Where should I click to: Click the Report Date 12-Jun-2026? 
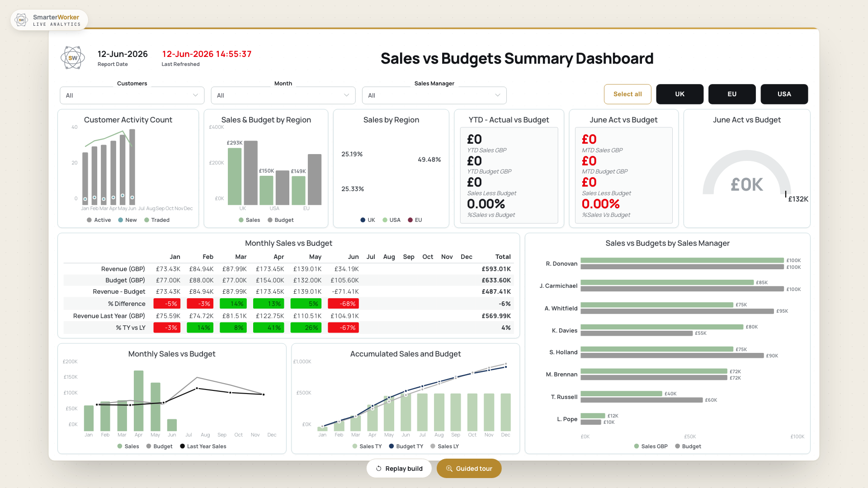tap(123, 54)
